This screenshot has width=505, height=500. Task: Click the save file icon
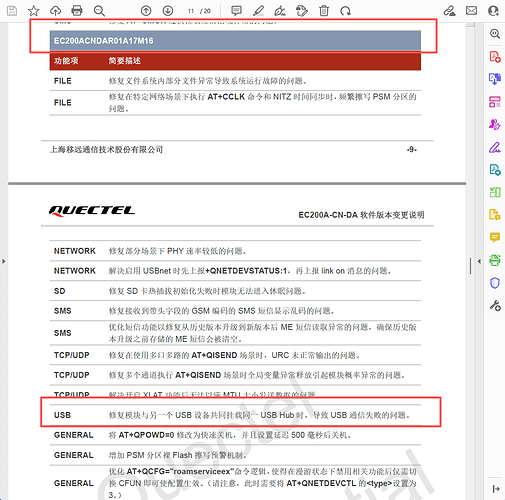[12, 11]
